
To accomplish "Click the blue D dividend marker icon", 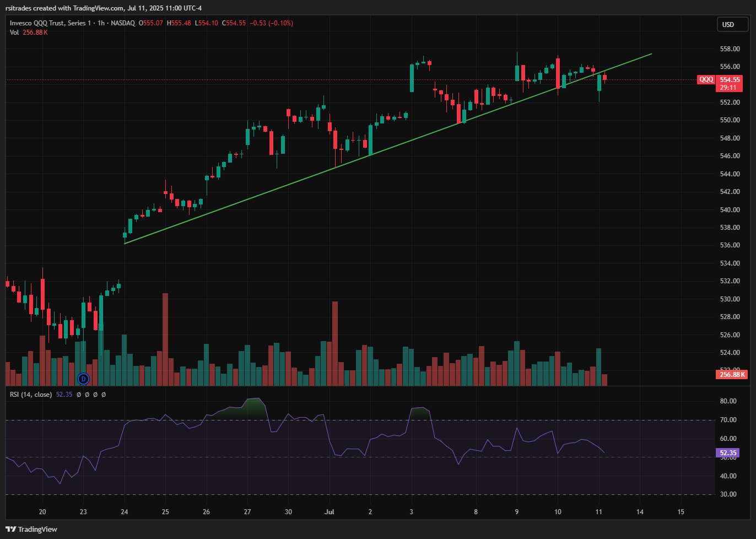I will click(83, 379).
